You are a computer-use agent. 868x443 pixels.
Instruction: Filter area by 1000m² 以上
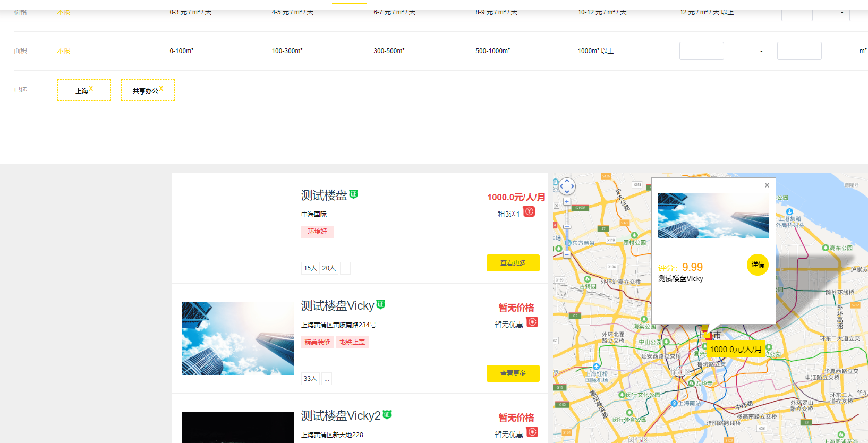(596, 51)
